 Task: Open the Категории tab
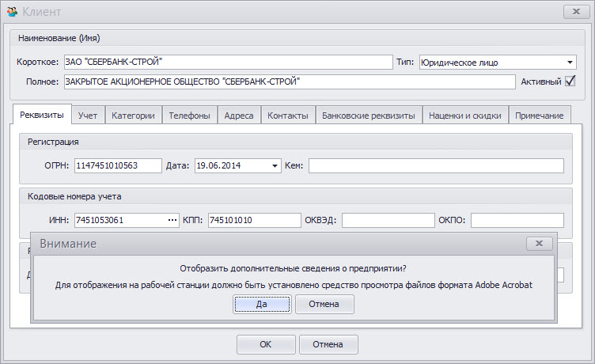click(x=133, y=116)
